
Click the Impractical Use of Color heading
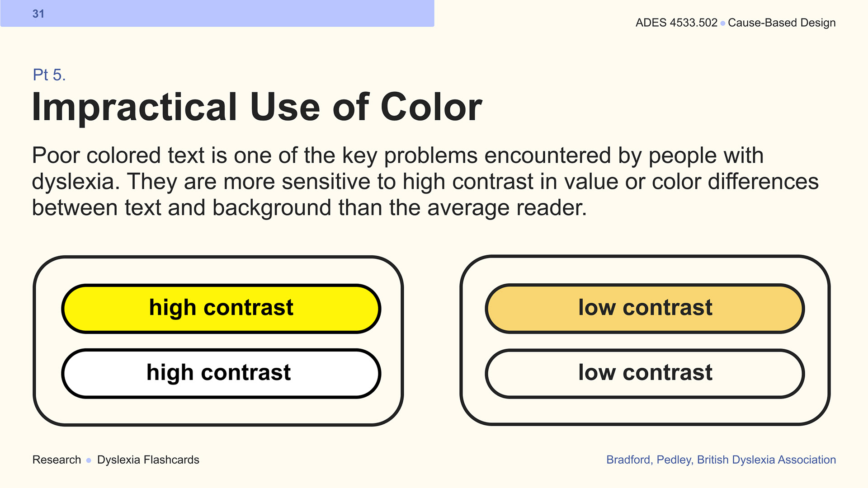(257, 107)
